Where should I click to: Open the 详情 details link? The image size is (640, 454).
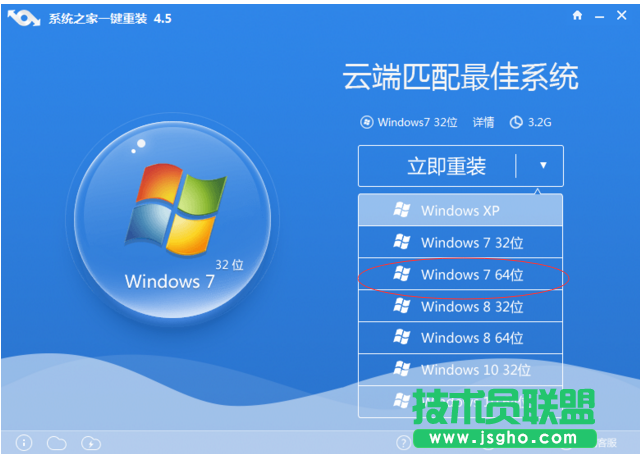tap(483, 122)
